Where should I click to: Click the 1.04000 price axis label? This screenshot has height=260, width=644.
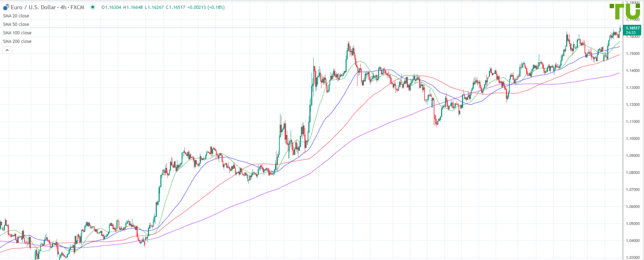click(x=633, y=241)
